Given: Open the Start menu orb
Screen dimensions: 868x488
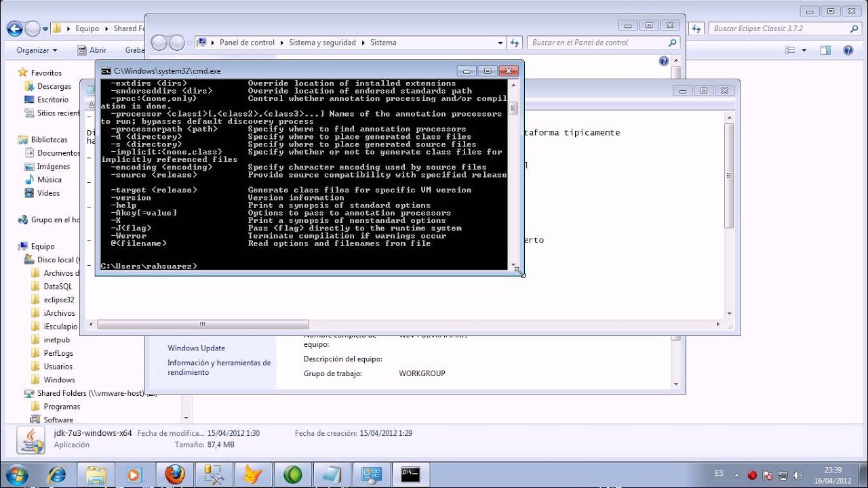Looking at the screenshot, I should [x=16, y=474].
